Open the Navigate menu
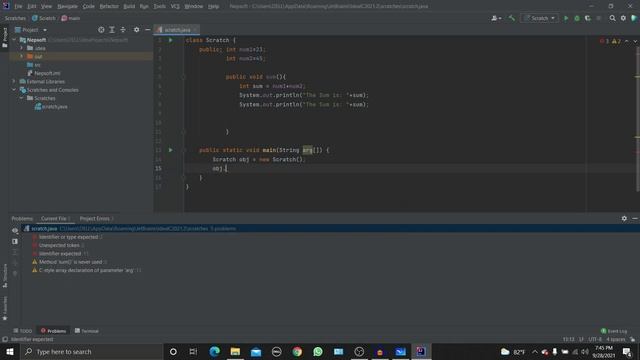Image resolution: width=640 pixels, height=360 pixels. [x=67, y=7]
